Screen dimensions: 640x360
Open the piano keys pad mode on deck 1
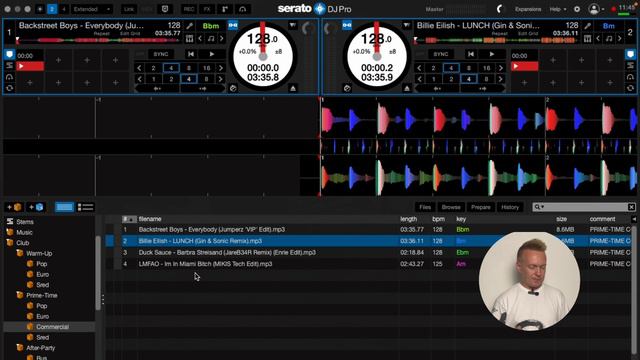(189, 39)
